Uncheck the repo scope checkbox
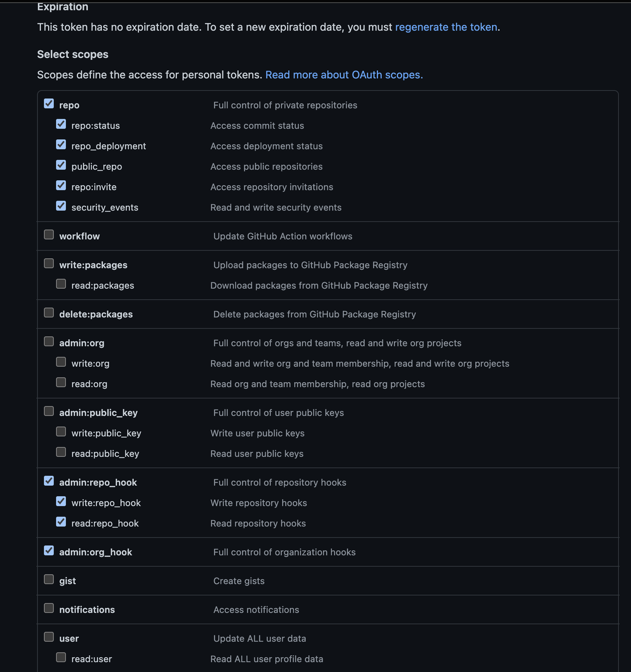The width and height of the screenshot is (631, 672). [x=49, y=104]
